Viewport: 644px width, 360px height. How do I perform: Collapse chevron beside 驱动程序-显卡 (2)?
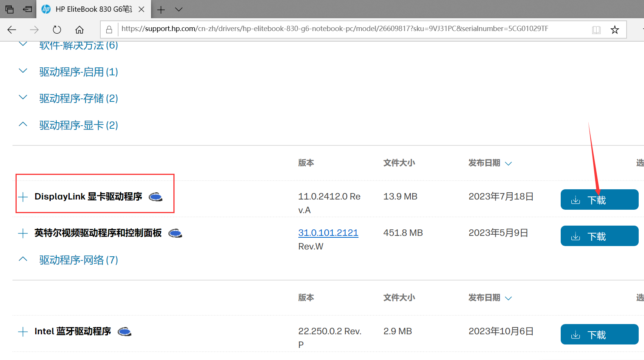[x=23, y=124]
